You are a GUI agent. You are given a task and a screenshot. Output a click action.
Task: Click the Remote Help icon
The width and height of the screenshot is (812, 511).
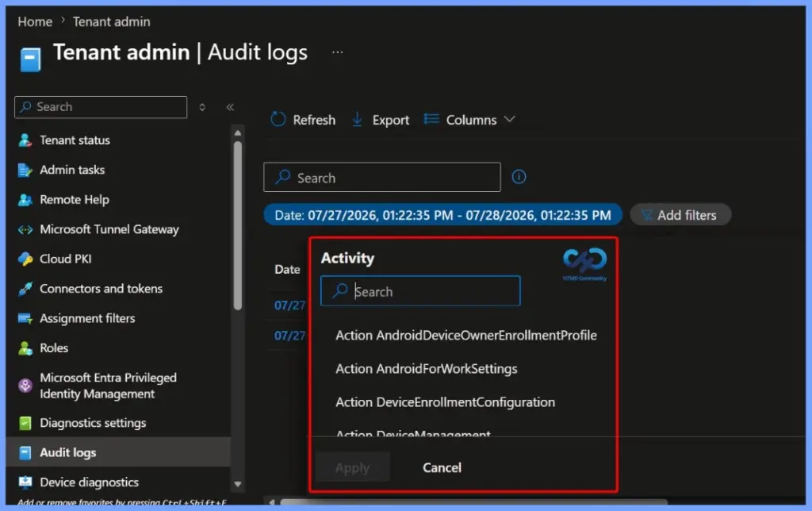[x=25, y=199]
